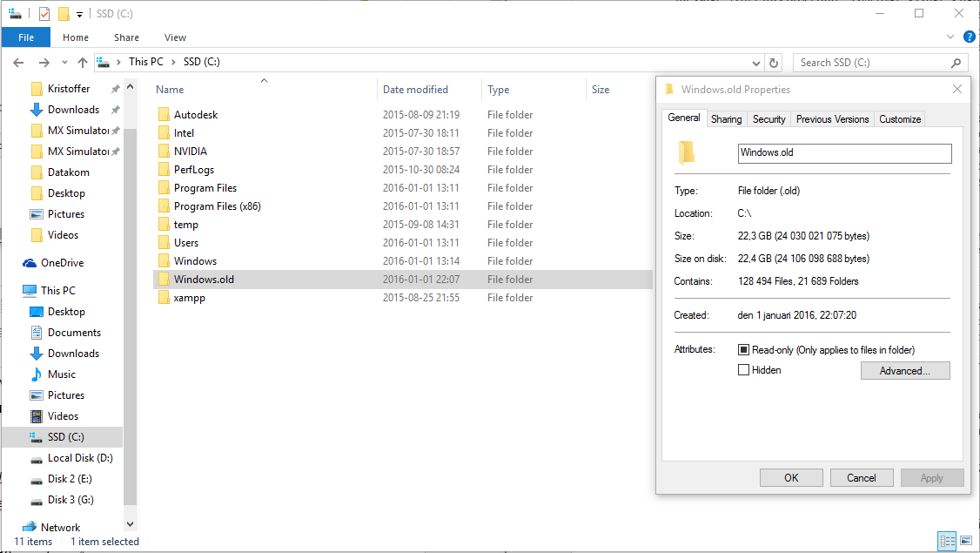980x553 pixels.
Task: Click the search magnifier icon
Action: pos(956,63)
